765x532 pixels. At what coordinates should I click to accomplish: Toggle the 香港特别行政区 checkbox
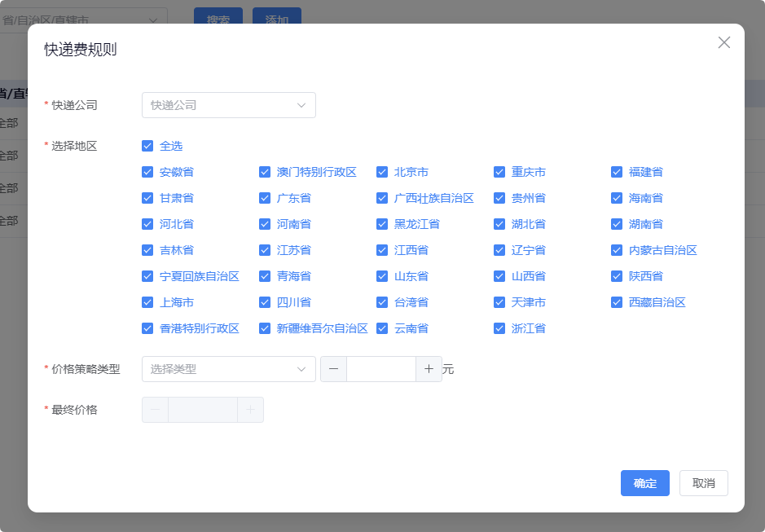147,328
